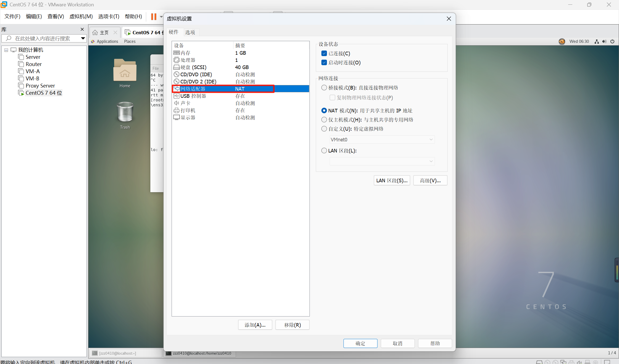Click the orange pause button in VMware toolbar

coord(153,17)
